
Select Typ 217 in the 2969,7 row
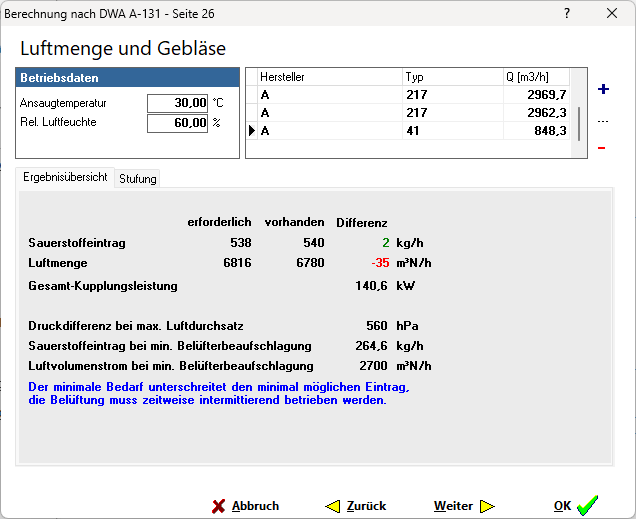tap(453, 94)
